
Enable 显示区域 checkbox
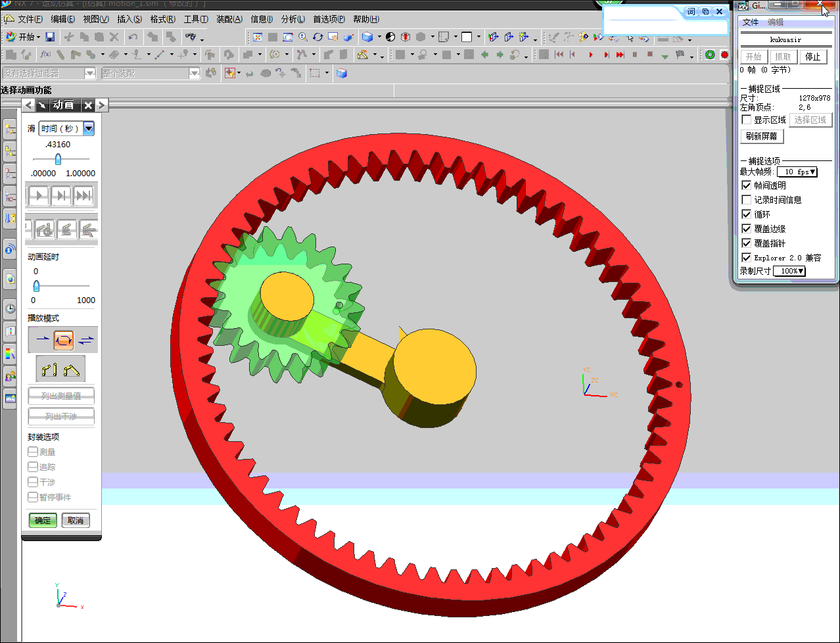747,120
